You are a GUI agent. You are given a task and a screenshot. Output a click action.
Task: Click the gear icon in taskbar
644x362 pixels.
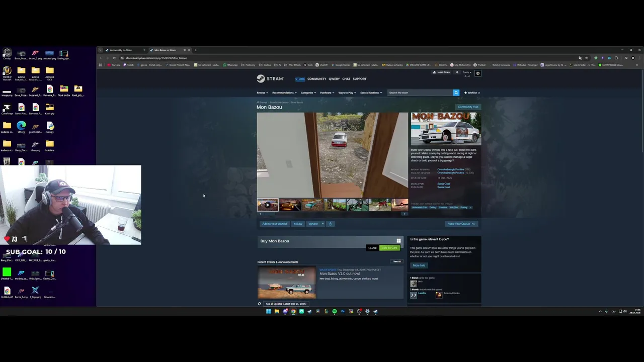coord(367,311)
